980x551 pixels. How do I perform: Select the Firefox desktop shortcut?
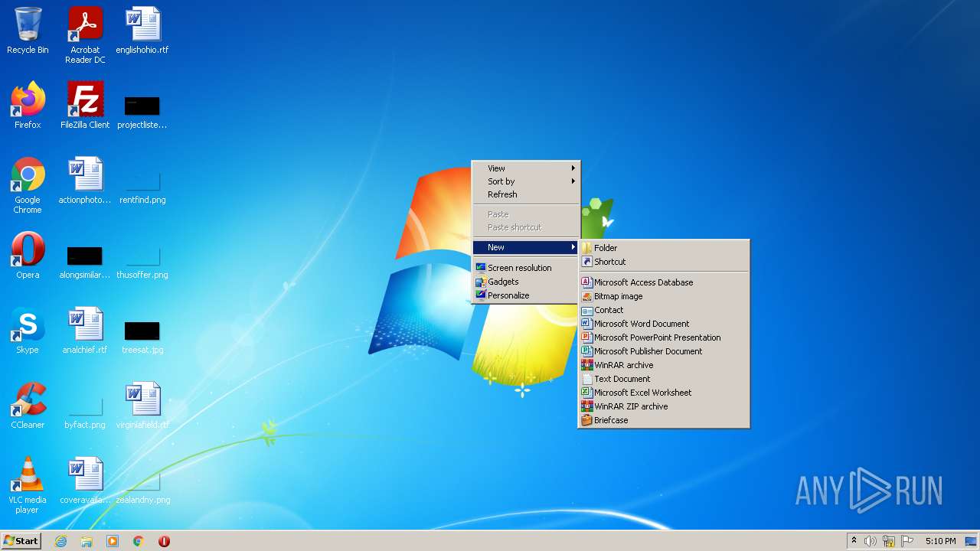(28, 106)
